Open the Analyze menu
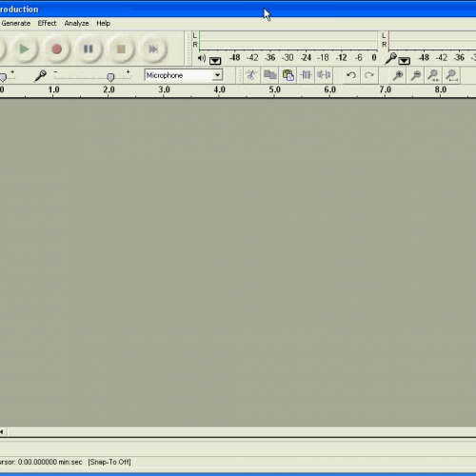The height and width of the screenshot is (476, 476). tap(76, 23)
